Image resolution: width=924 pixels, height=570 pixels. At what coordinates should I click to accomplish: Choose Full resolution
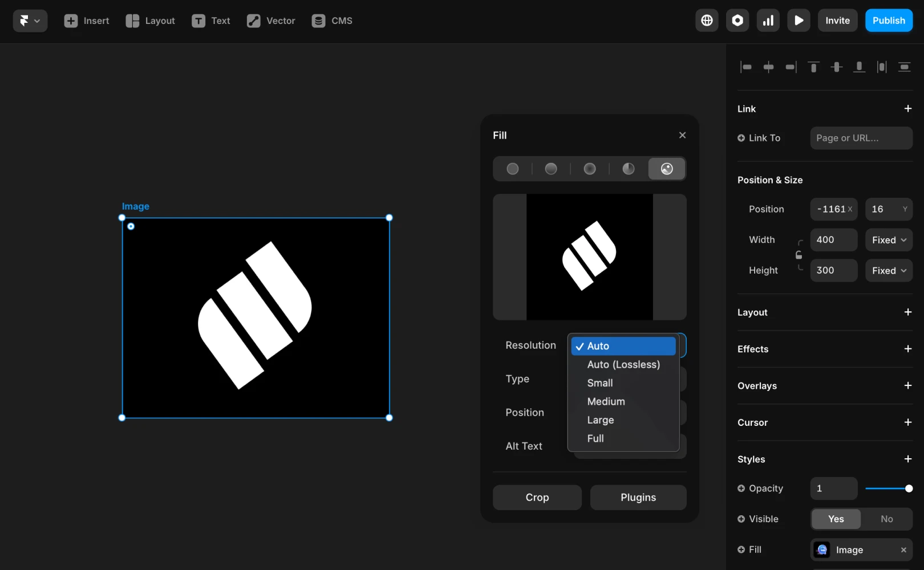click(x=623, y=439)
